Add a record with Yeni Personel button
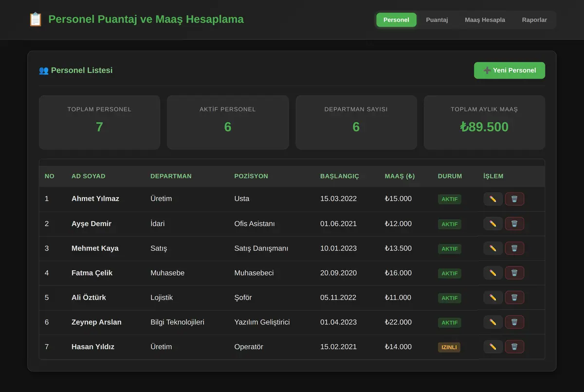The width and height of the screenshot is (584, 392). point(510,71)
